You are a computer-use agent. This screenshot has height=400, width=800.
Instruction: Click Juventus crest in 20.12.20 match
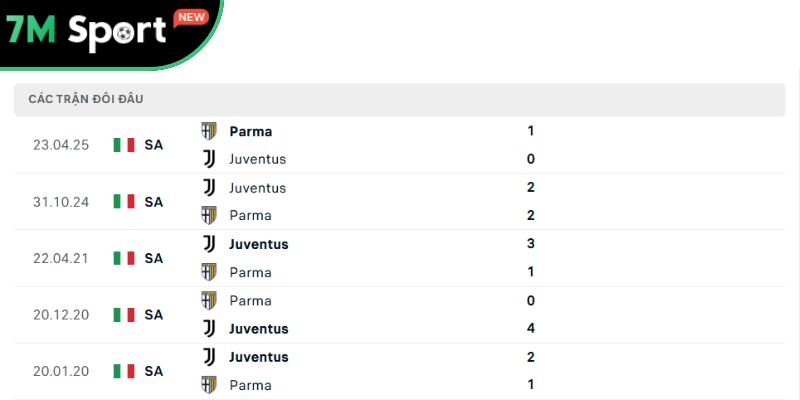click(x=209, y=329)
